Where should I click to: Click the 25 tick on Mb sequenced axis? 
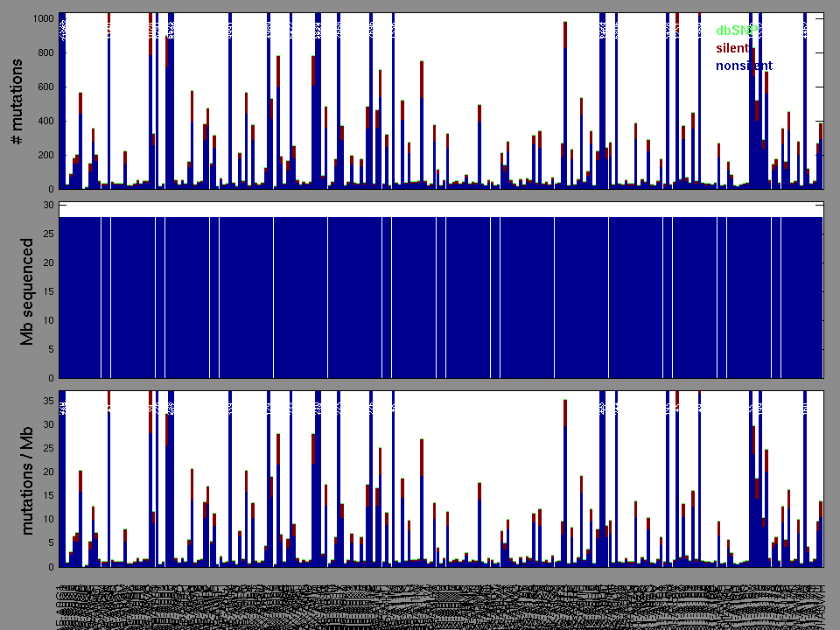coord(48,234)
